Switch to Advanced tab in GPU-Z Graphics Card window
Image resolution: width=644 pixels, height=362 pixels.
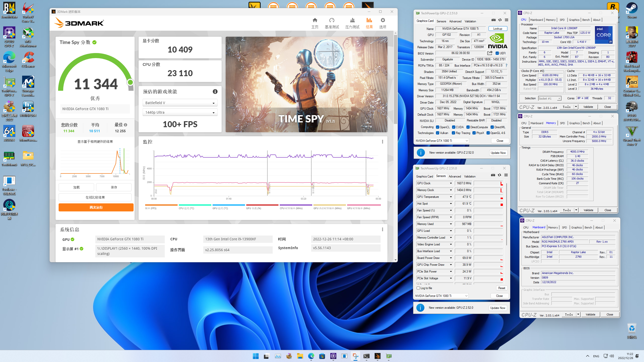point(455,21)
